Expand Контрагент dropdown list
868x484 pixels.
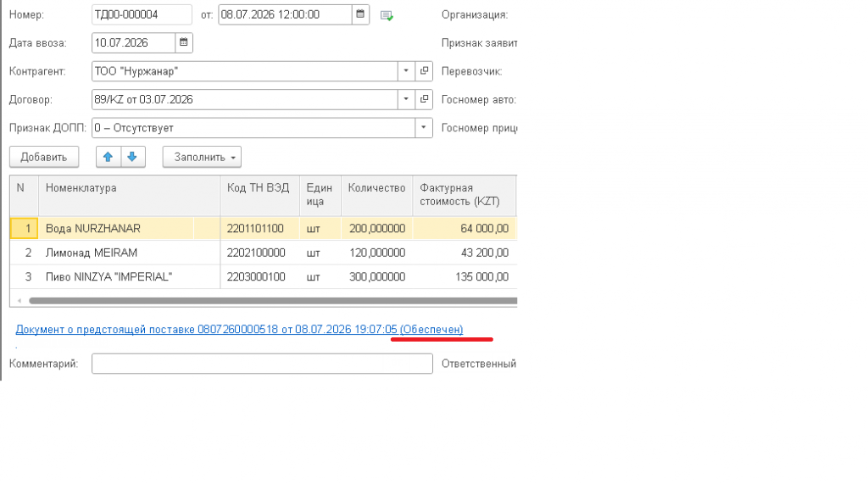click(406, 71)
